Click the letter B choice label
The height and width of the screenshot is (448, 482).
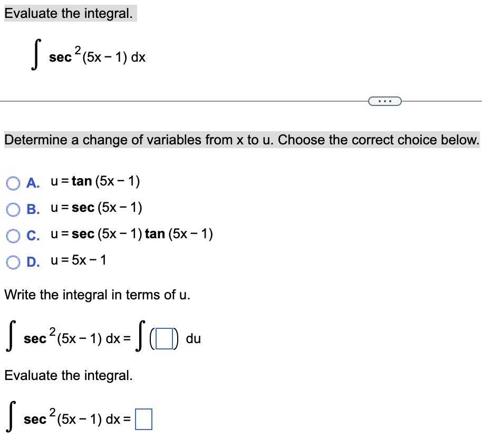(x=33, y=210)
